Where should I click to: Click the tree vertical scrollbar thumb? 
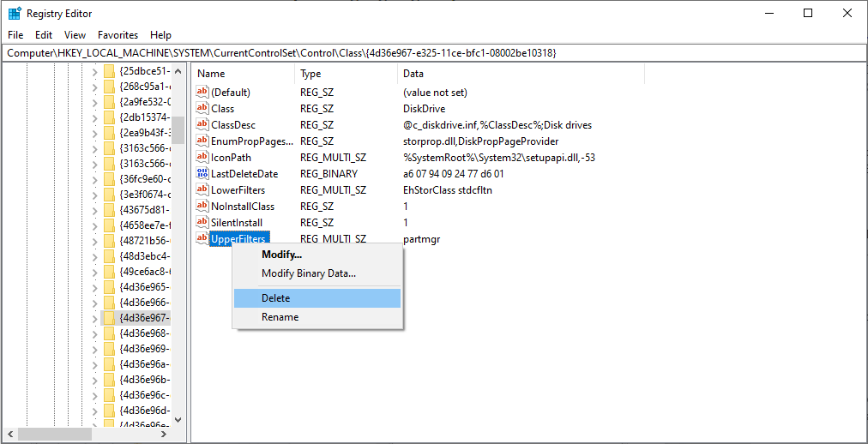coord(178,131)
